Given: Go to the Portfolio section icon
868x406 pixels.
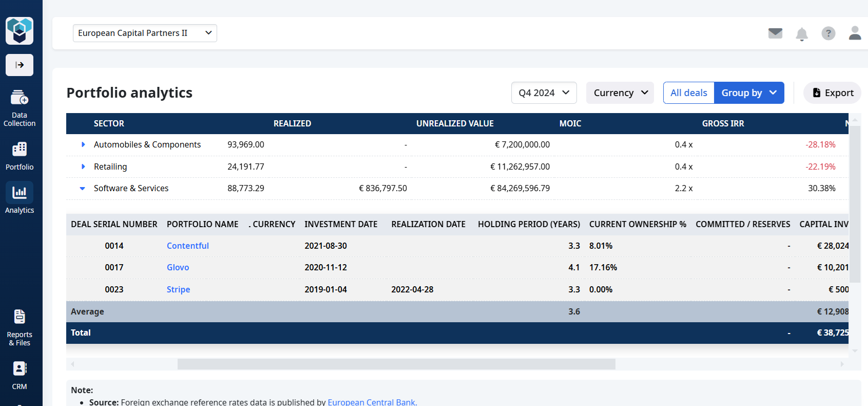Looking at the screenshot, I should pos(20,156).
